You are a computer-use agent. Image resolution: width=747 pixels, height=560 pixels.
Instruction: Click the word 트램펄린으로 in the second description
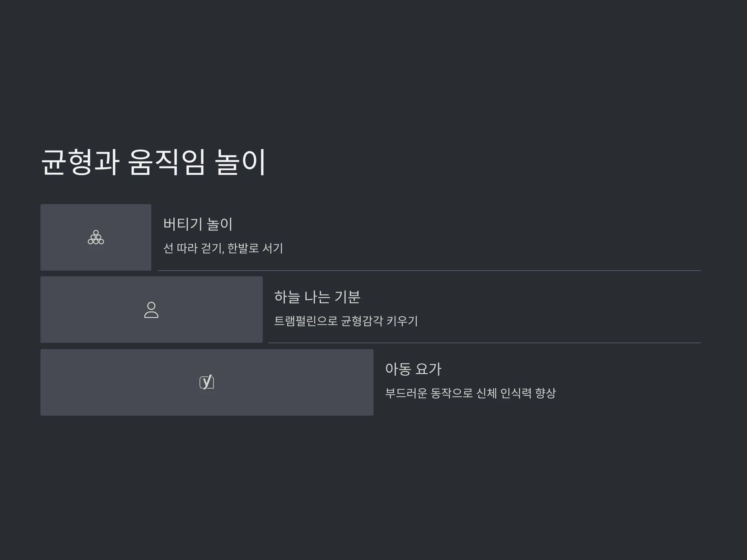[x=306, y=321]
